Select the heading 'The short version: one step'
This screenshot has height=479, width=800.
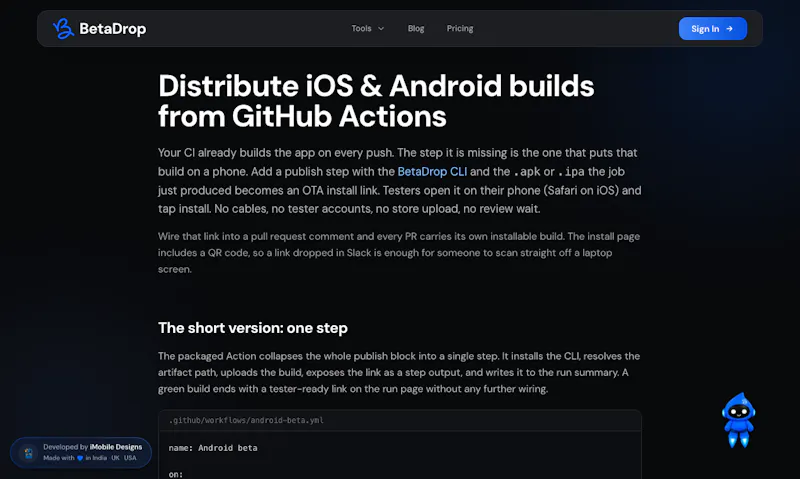(253, 328)
